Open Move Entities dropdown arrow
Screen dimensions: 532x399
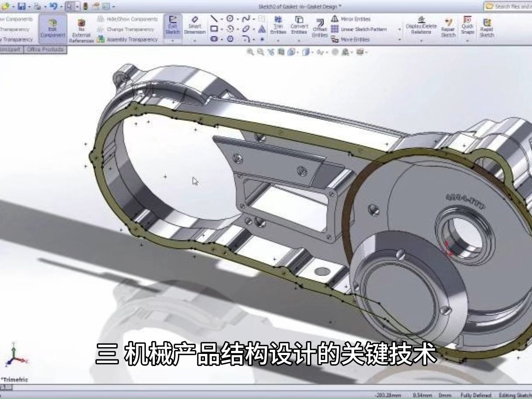pos(400,40)
